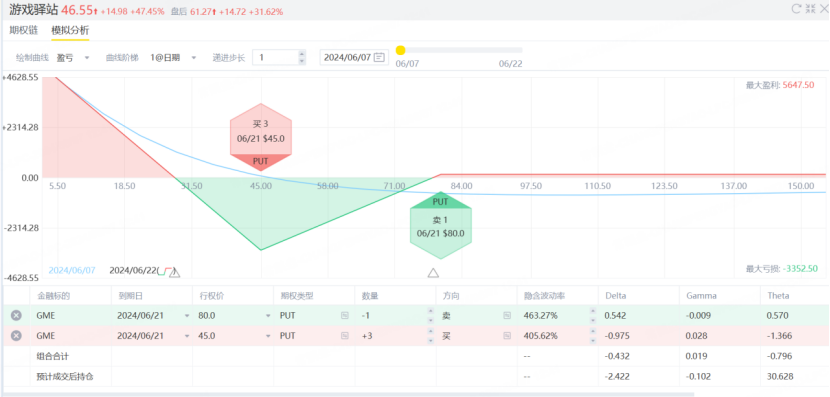Click the 405.62% implied volatility stepper
The height and width of the screenshot is (397, 830).
pyautogui.click(x=593, y=336)
